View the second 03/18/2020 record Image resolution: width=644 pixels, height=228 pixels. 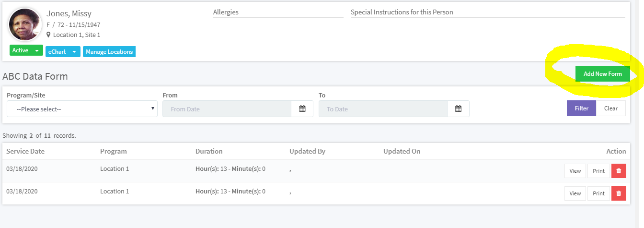coord(575,193)
